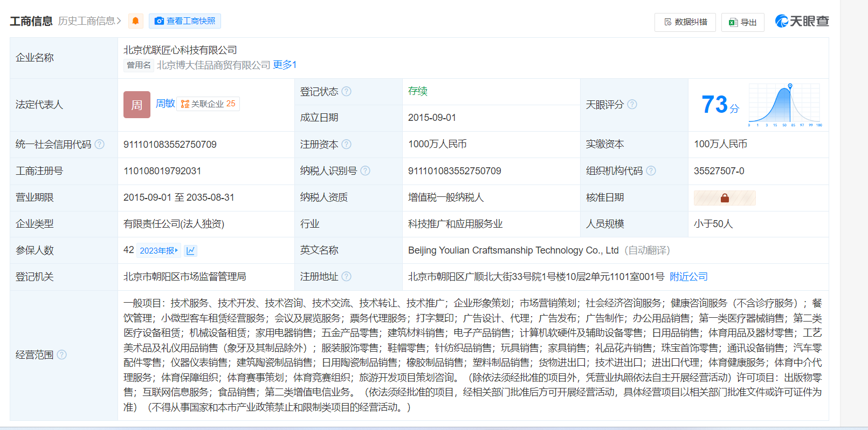
Task: Click the 行业 label
Action: 310,224
